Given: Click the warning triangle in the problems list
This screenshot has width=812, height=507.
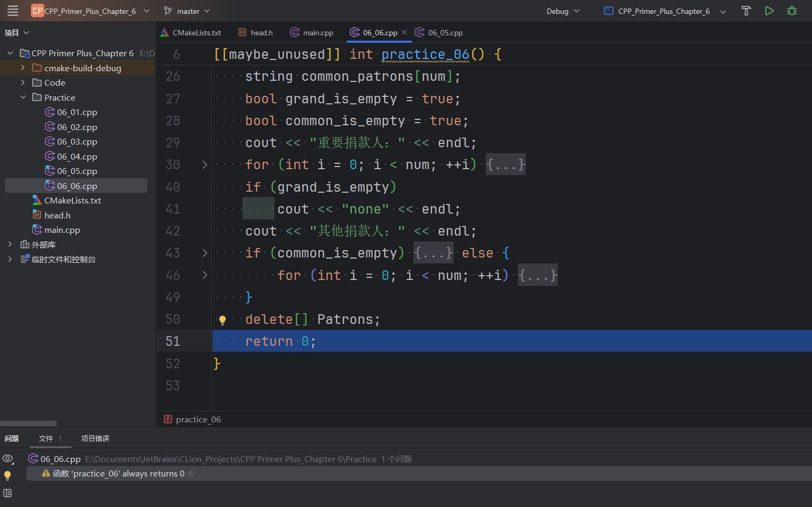Looking at the screenshot, I should pyautogui.click(x=46, y=473).
